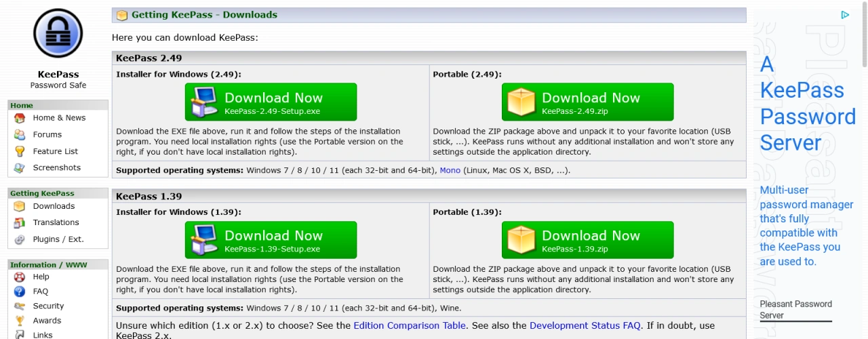
Task: Click the Feature List lightbulb icon
Action: coord(20,151)
